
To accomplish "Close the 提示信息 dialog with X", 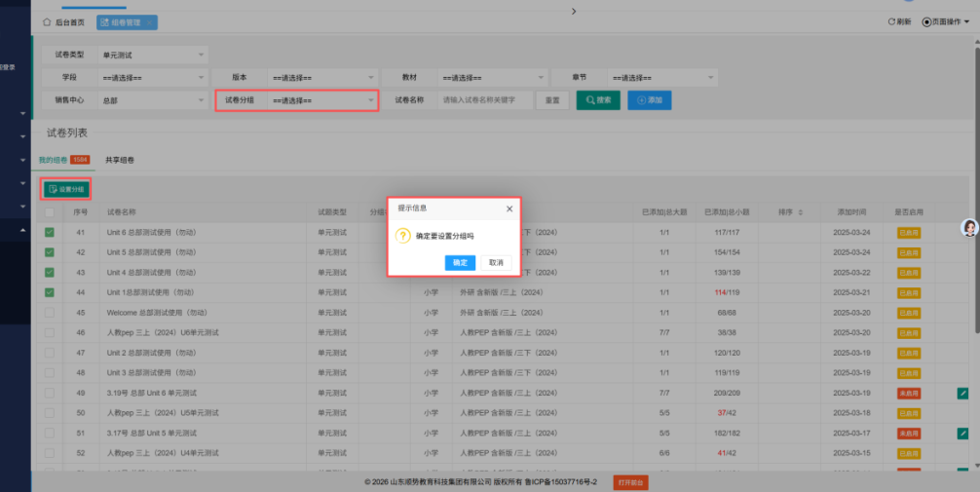I will tap(509, 208).
